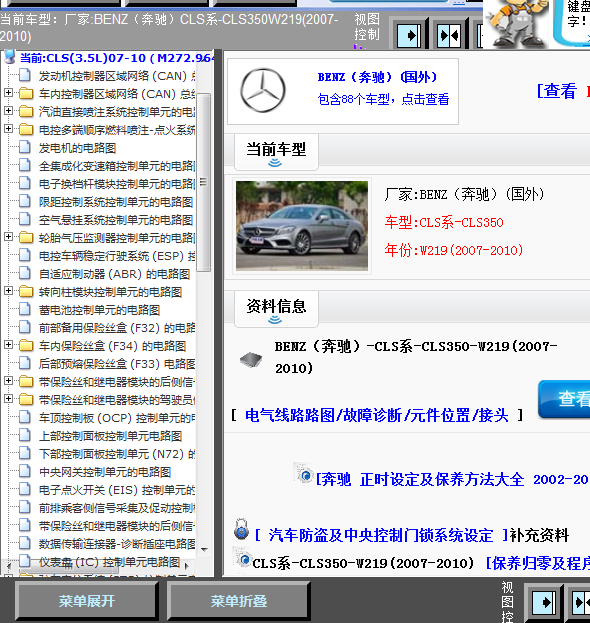Expand 转向柱模块控制单元 folder node
The width and height of the screenshot is (590, 623).
coord(8,290)
